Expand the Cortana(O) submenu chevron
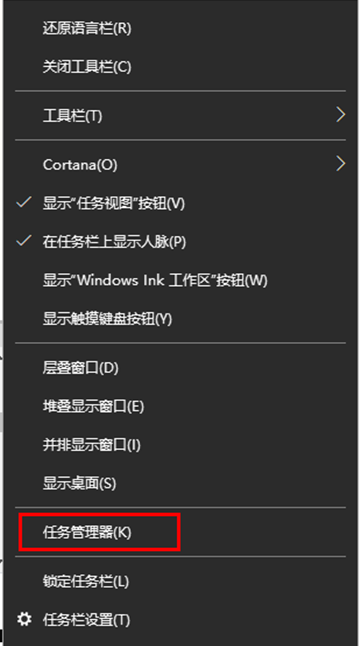This screenshot has width=361, height=646. click(x=340, y=164)
